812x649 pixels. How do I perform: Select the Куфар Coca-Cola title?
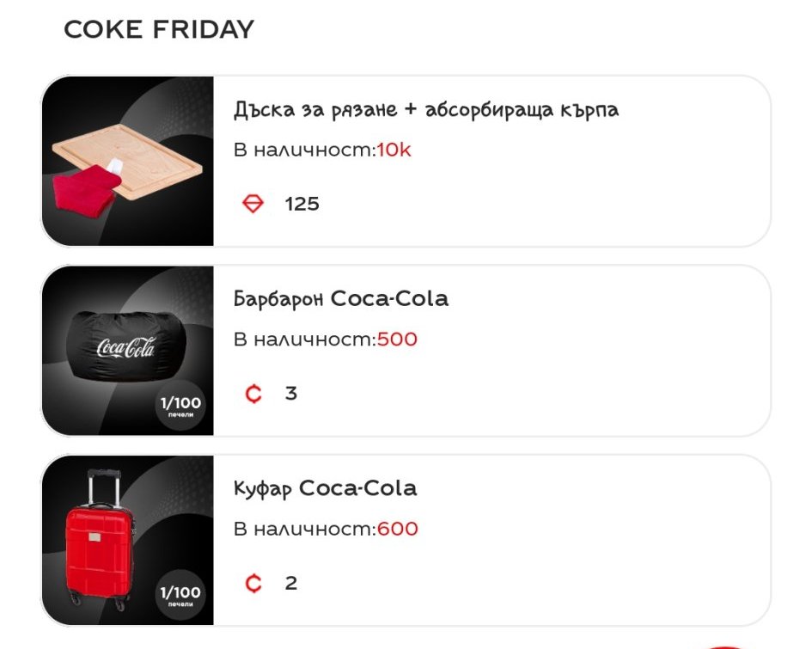pyautogui.click(x=325, y=489)
